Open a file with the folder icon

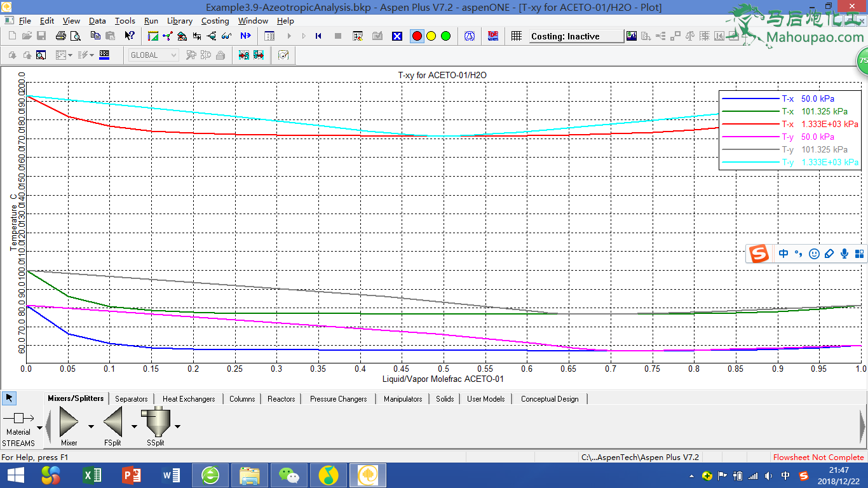pyautogui.click(x=27, y=36)
